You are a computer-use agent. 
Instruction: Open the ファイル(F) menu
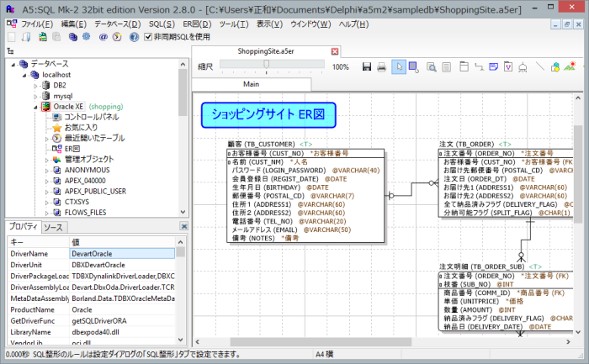(x=36, y=24)
